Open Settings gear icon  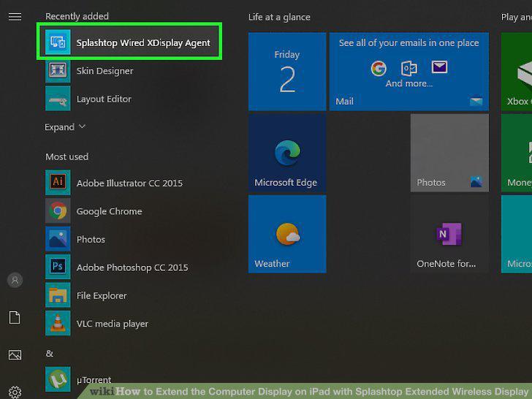coord(15,392)
